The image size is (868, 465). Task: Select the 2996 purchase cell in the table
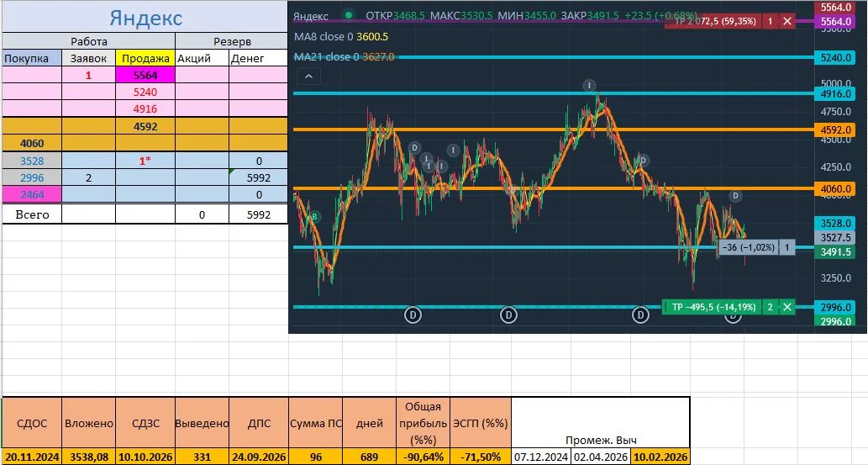coord(32,178)
